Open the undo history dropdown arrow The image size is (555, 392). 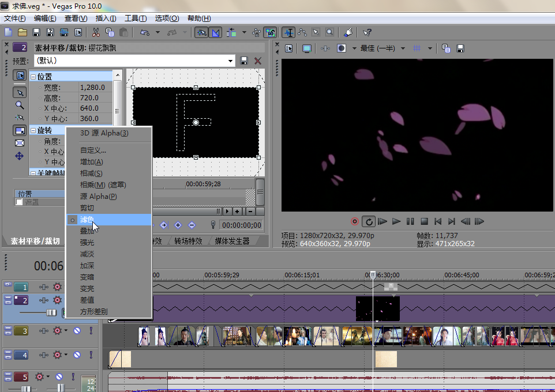[158, 32]
